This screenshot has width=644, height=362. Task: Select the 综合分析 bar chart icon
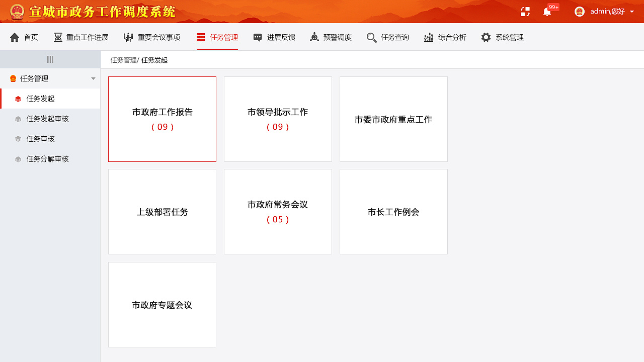click(428, 37)
